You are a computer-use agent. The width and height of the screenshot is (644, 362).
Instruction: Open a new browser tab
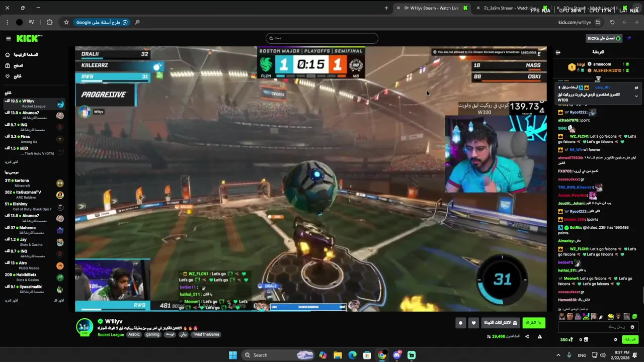tap(386, 8)
